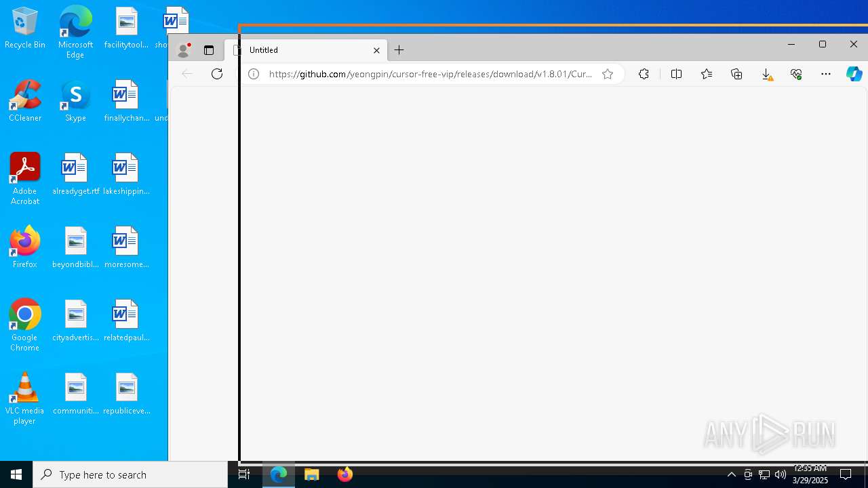Select the lakeshippin document icon
The height and width of the screenshot is (488, 868).
tap(126, 175)
